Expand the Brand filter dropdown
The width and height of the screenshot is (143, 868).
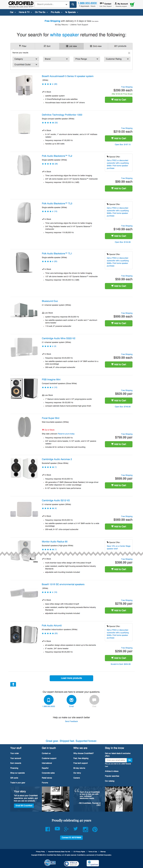(56, 59)
